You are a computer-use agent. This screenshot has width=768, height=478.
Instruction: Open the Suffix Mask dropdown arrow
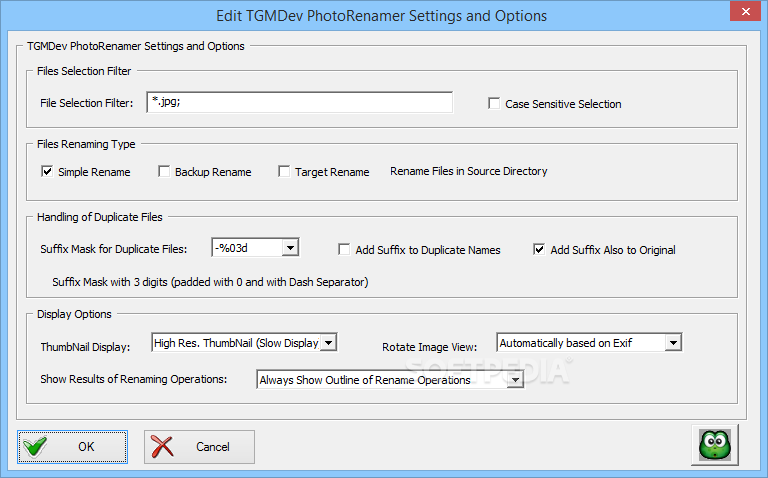(290, 248)
